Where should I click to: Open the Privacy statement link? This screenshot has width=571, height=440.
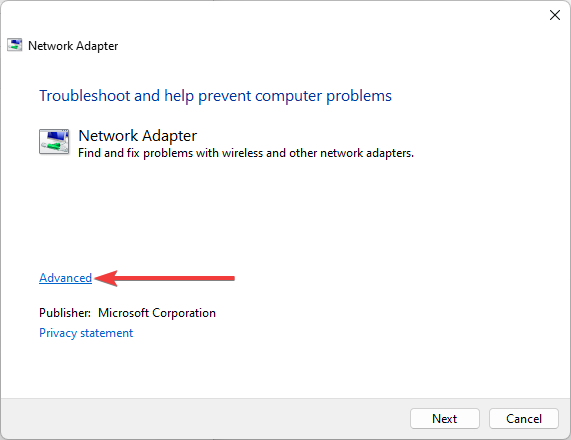pyautogui.click(x=86, y=333)
